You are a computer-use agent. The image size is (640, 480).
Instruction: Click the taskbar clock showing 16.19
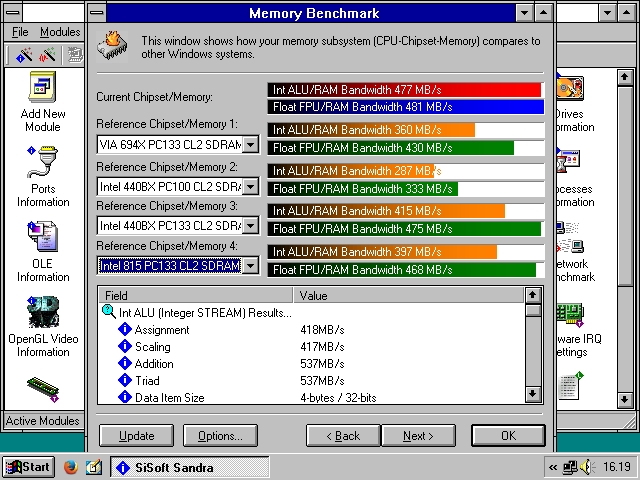(x=617, y=467)
